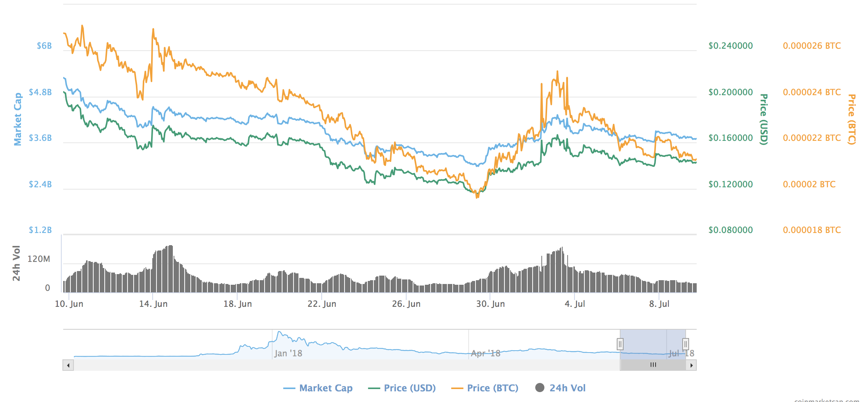Click the 30. Jun x-axis label
The width and height of the screenshot is (868, 402).
click(x=491, y=304)
